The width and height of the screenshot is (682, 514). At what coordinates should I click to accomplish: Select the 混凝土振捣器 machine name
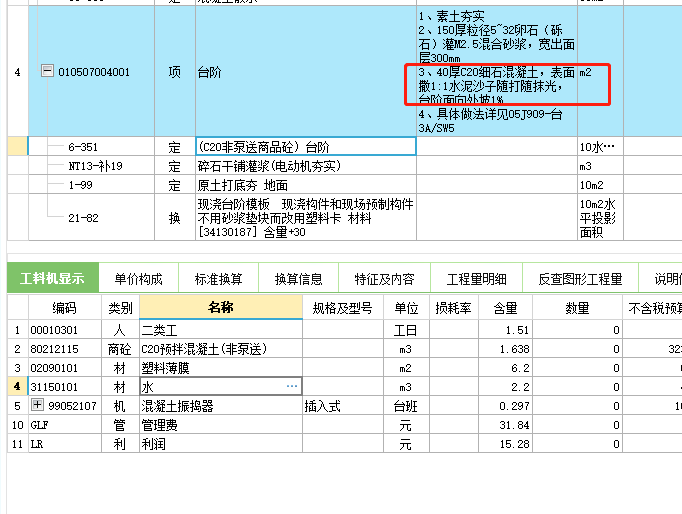(221, 406)
